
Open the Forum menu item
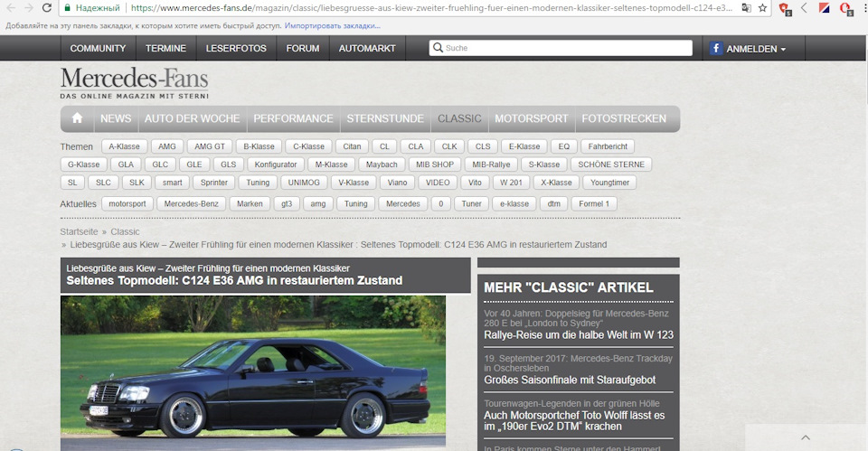(302, 48)
